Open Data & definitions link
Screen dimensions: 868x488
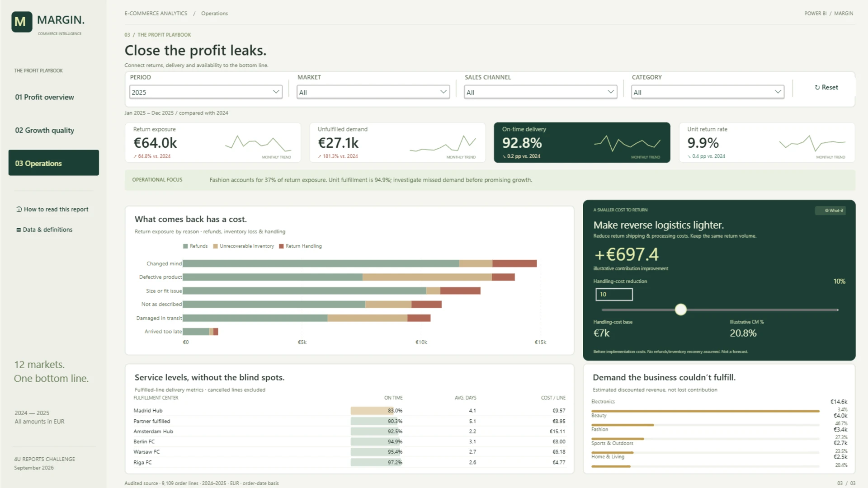[44, 230]
